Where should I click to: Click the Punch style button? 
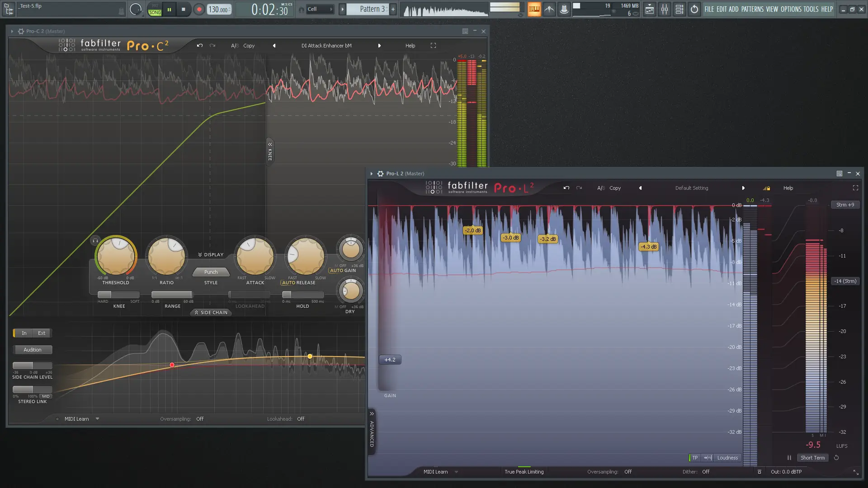(x=211, y=272)
